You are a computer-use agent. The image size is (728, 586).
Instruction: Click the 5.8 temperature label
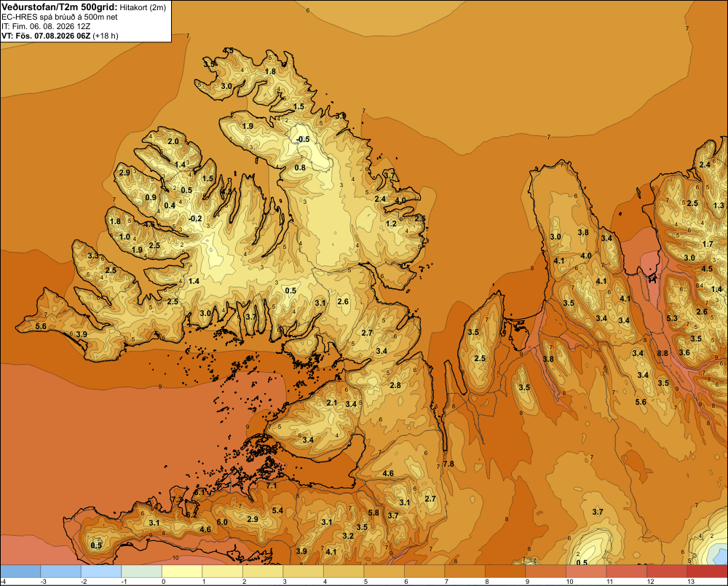coord(373,512)
